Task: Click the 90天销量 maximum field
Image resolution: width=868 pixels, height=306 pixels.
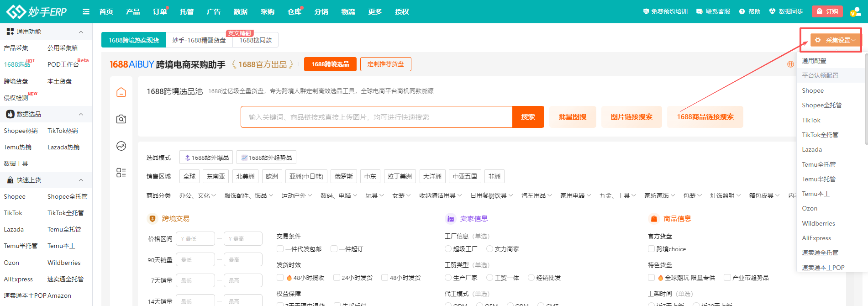Action: pyautogui.click(x=243, y=260)
